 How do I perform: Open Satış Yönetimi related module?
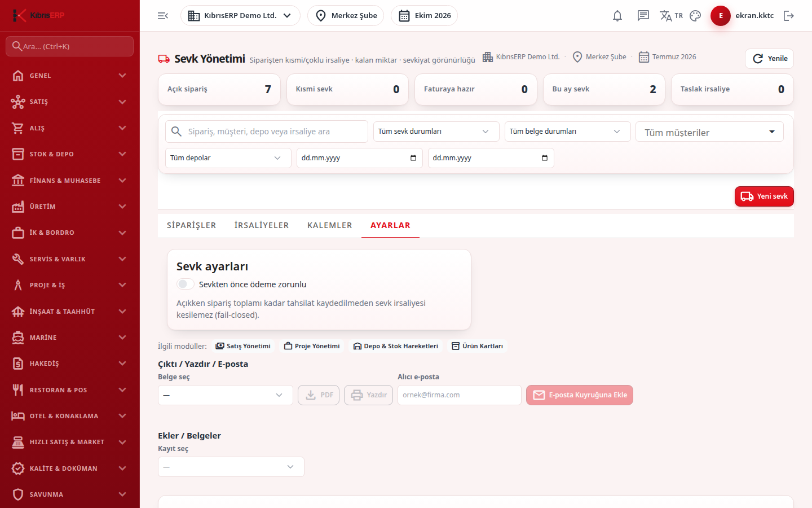coord(243,346)
